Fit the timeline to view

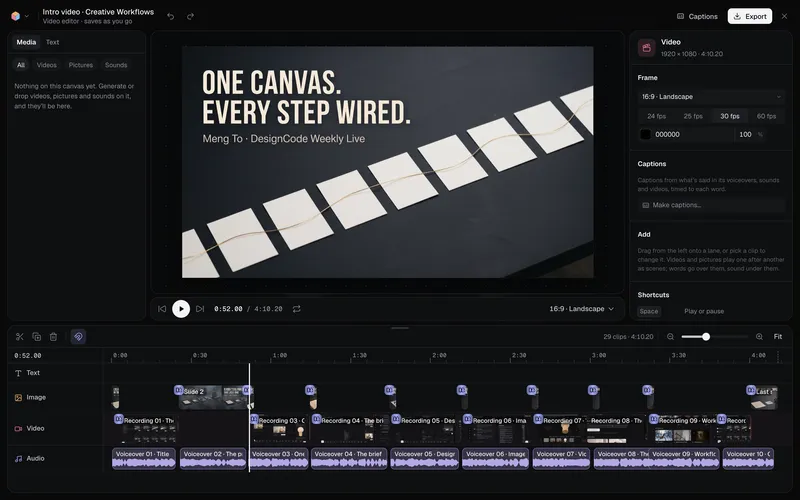pyautogui.click(x=778, y=337)
